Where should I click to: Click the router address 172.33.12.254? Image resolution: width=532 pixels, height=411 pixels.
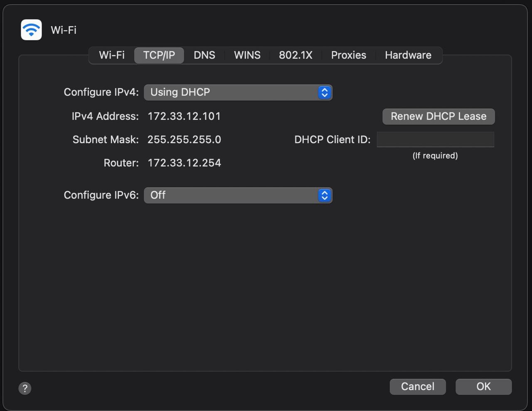pyautogui.click(x=184, y=163)
